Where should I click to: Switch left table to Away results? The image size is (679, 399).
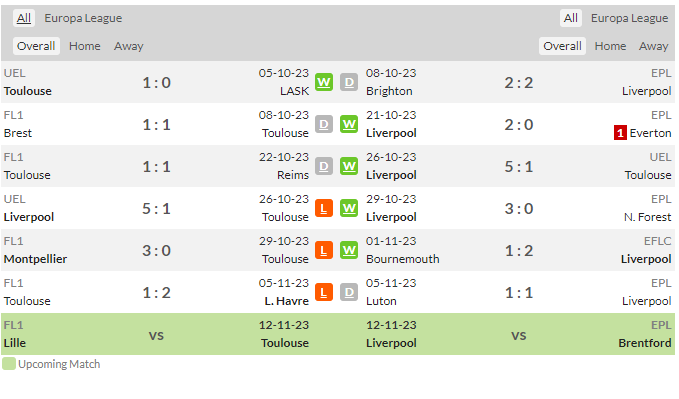coord(129,46)
